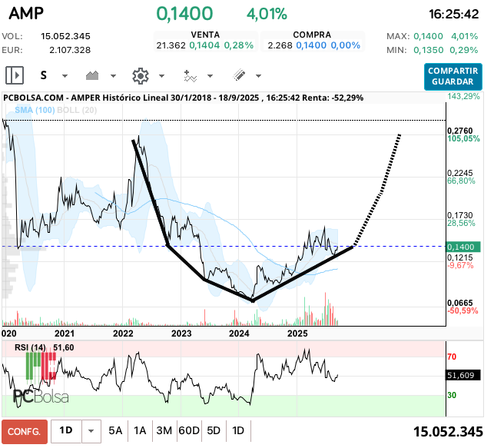
Task: Open the indicators icon
Action: 191,76
